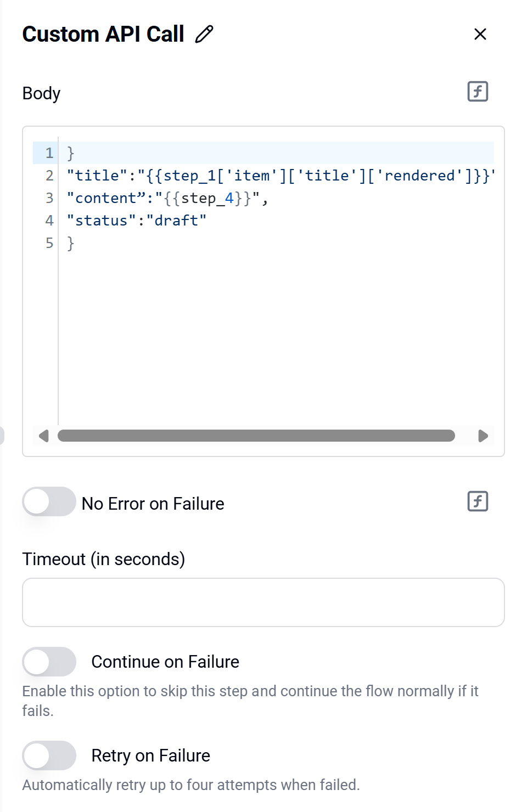Select line number 3 in the editor gutter

49,198
